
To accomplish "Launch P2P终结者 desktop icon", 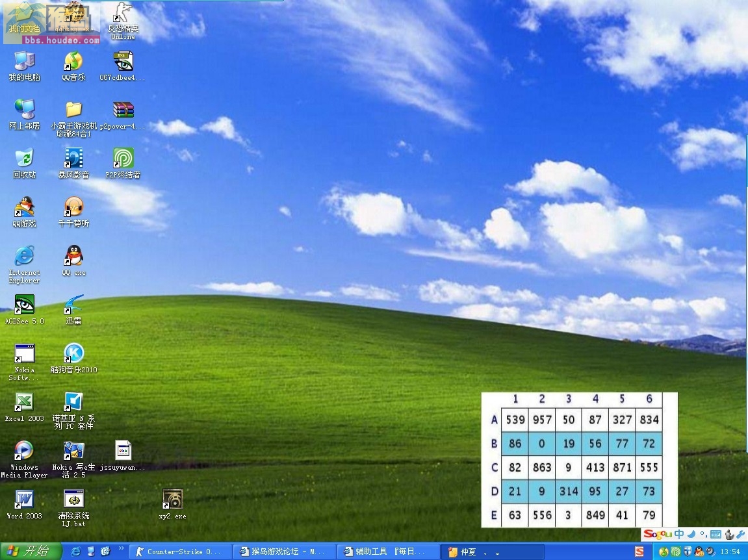I will (123, 164).
